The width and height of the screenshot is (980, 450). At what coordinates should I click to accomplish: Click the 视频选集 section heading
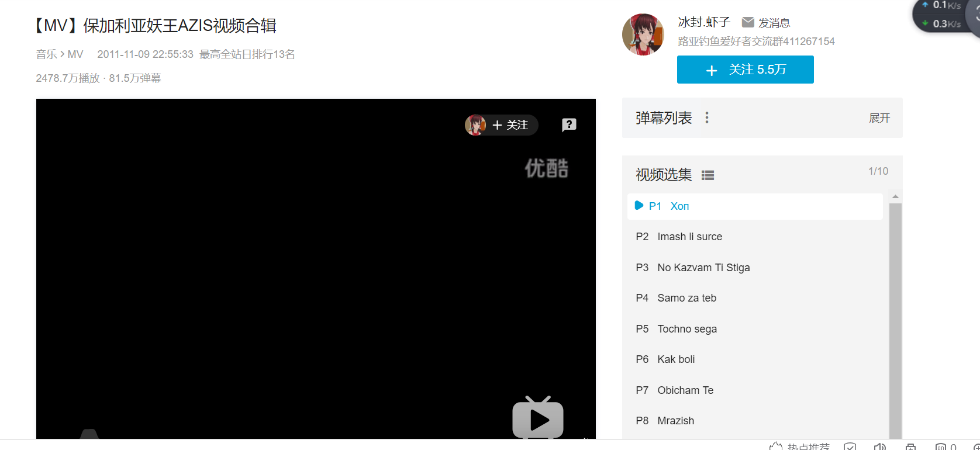[664, 175]
